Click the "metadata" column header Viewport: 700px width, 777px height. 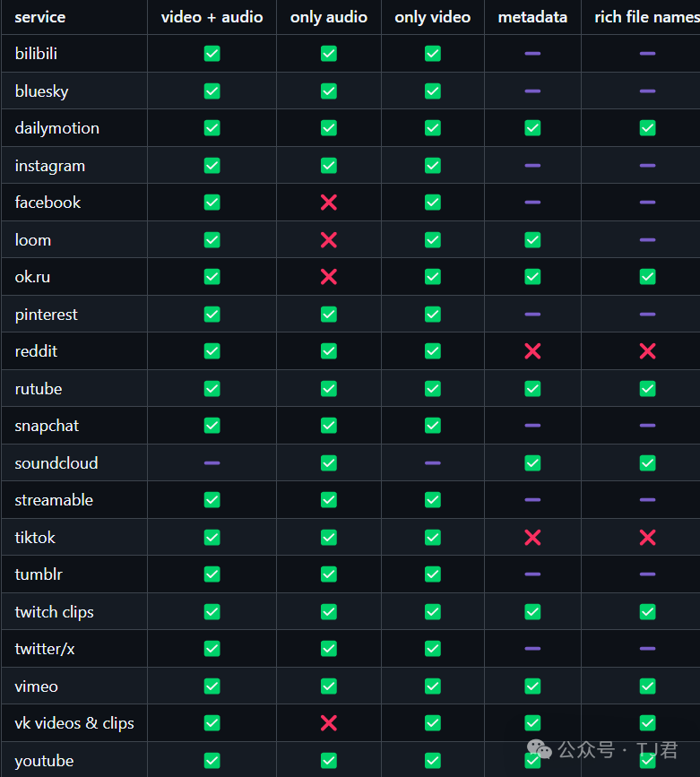532,17
